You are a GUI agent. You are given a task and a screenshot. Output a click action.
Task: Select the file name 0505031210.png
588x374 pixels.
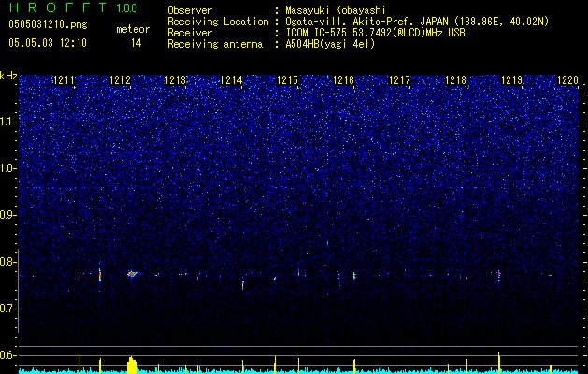(x=48, y=24)
